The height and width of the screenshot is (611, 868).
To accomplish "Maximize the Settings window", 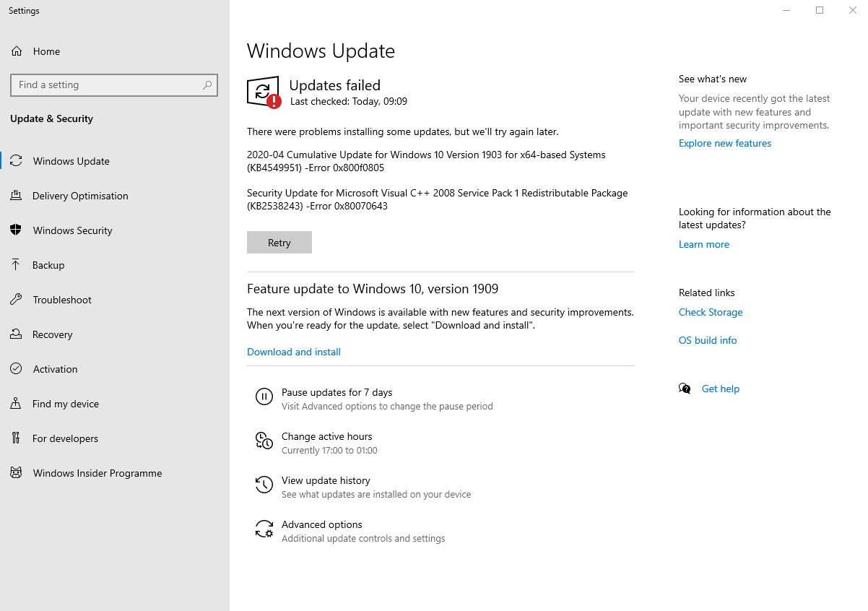I will 820,10.
